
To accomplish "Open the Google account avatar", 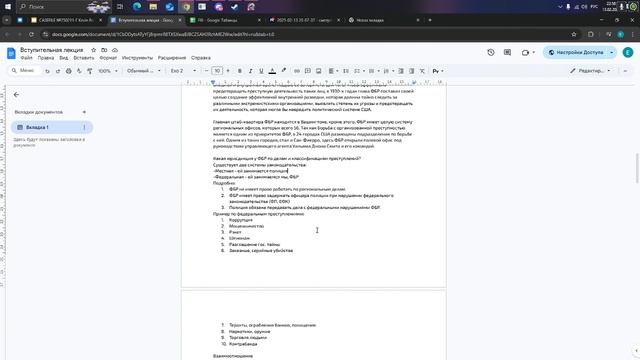I will (x=628, y=52).
